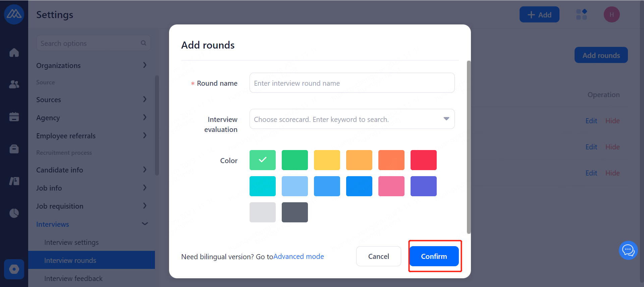Open Interview settings menu item
644x287 pixels.
(71, 242)
